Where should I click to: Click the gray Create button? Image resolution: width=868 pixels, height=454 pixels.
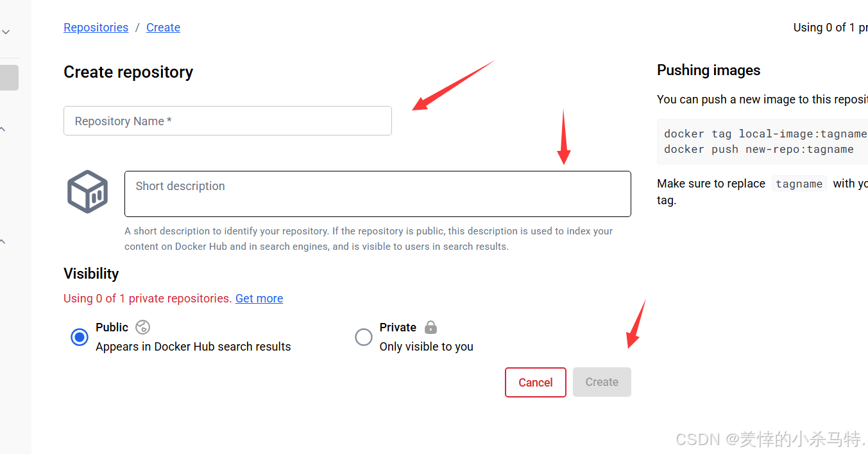[601, 382]
